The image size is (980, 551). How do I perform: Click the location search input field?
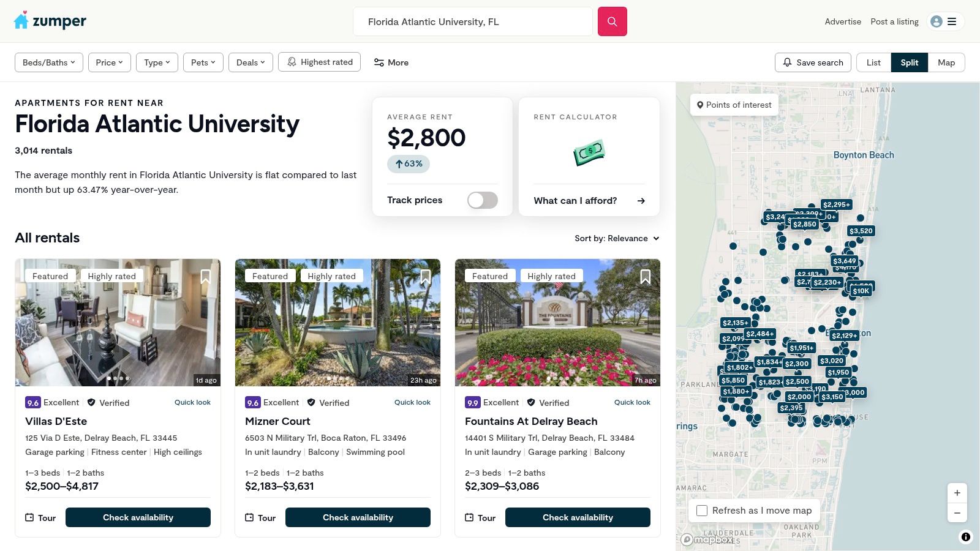tap(473, 21)
